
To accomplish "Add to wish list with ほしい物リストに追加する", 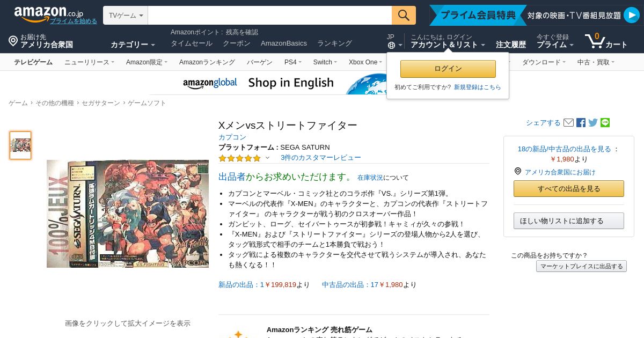I will 569,221.
